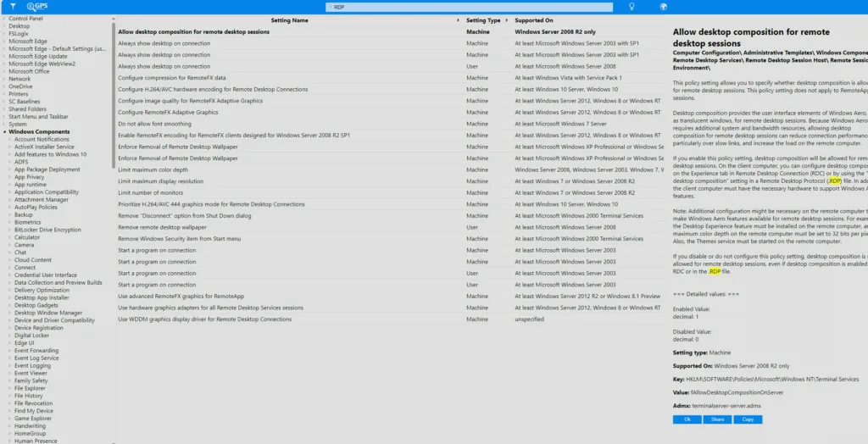Click the globe icon in top bar
This screenshot has height=444, width=868.
pyautogui.click(x=663, y=7)
